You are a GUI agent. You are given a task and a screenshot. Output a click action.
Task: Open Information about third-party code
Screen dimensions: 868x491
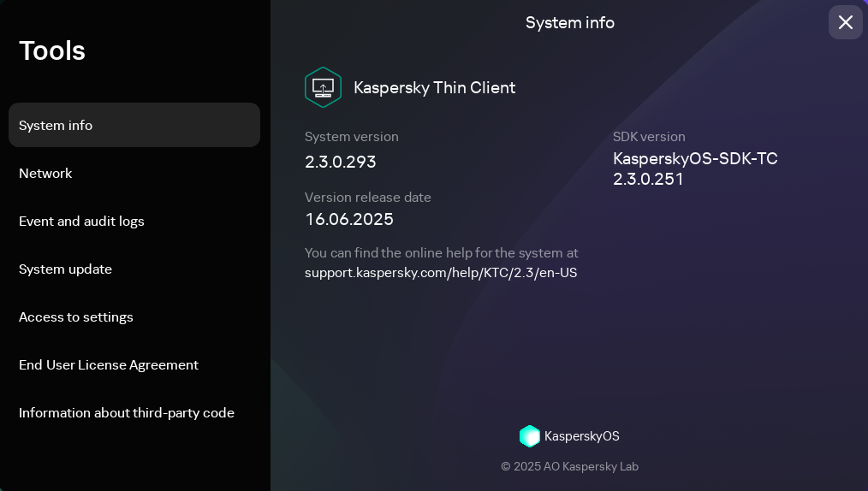pyautogui.click(x=127, y=412)
